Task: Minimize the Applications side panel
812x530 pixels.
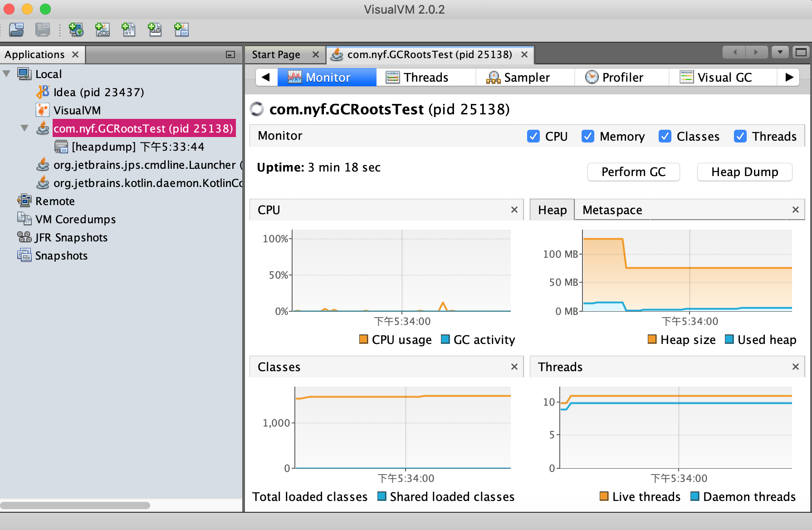Action: (230, 54)
